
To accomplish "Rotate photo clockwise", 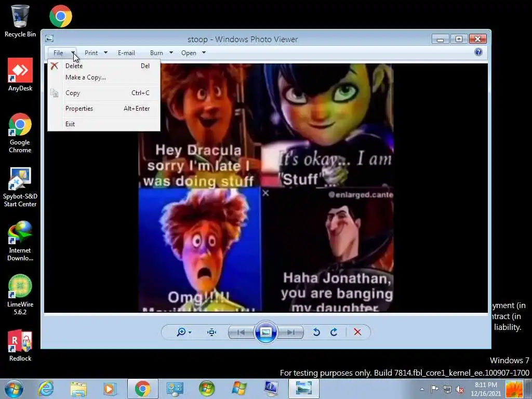I will tap(334, 332).
